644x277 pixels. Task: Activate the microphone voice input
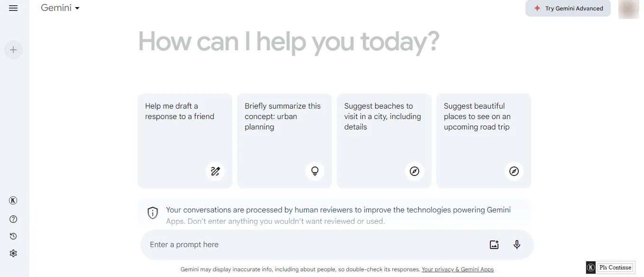(x=517, y=245)
